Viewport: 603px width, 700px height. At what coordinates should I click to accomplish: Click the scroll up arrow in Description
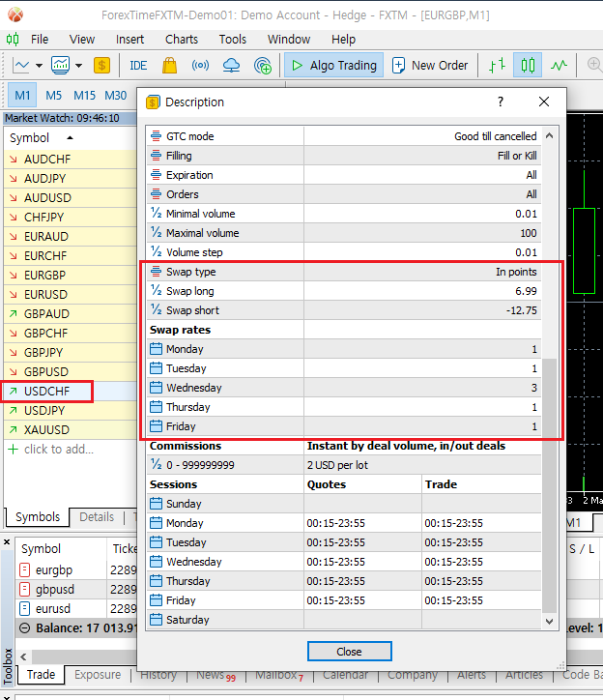[550, 135]
